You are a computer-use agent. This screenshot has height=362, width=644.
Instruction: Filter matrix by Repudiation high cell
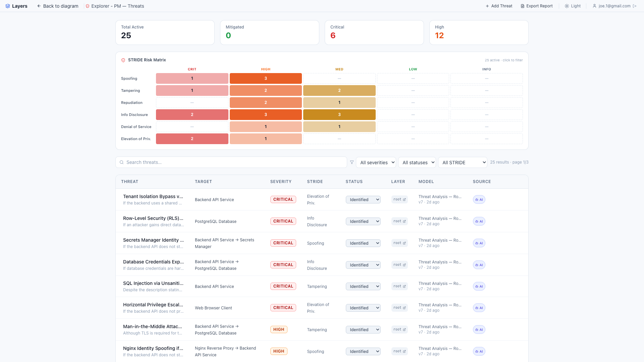pyautogui.click(x=266, y=103)
